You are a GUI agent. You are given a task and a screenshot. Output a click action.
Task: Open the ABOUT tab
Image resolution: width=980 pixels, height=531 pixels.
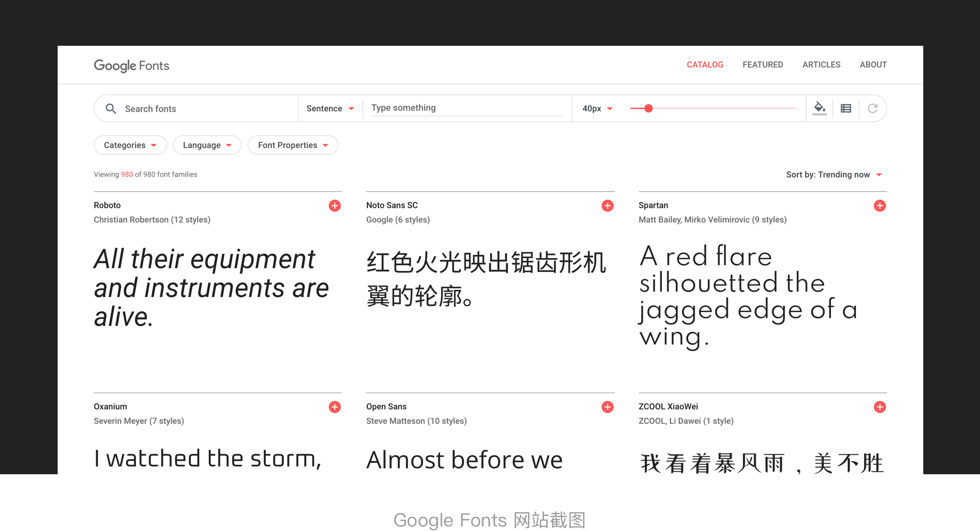873,65
